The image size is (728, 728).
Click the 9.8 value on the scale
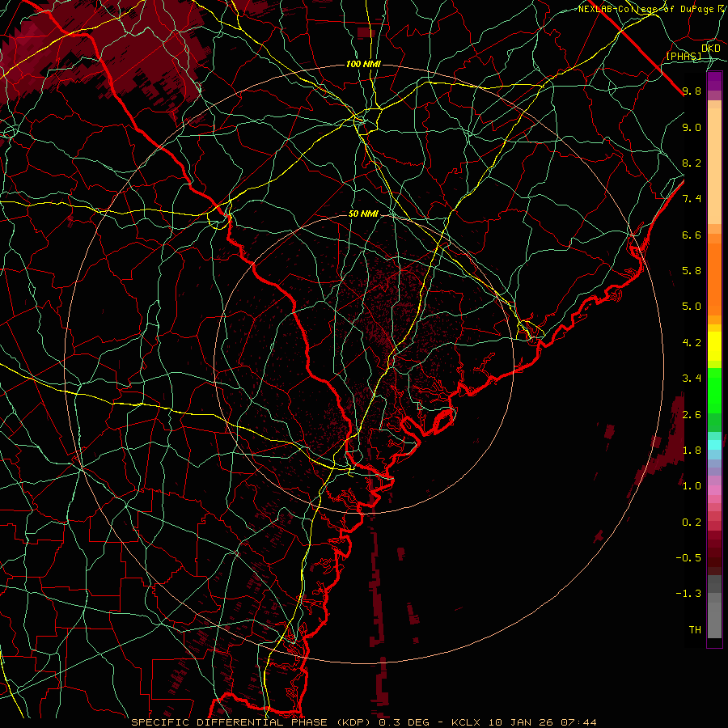pyautogui.click(x=692, y=91)
